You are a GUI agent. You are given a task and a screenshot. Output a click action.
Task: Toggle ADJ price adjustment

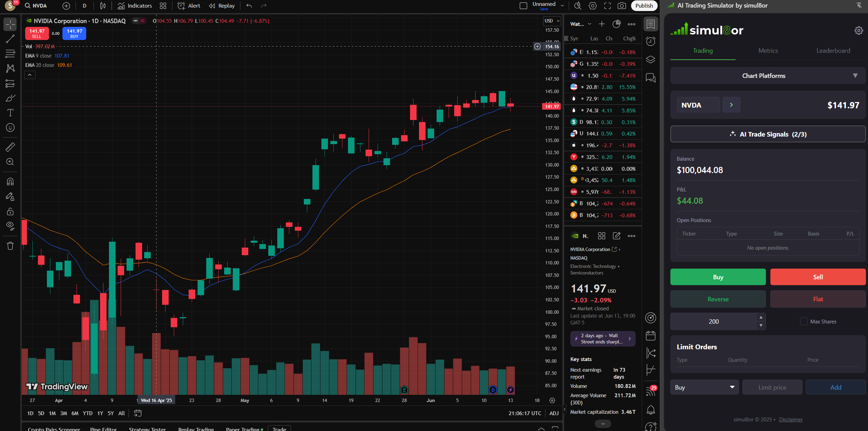coord(554,413)
